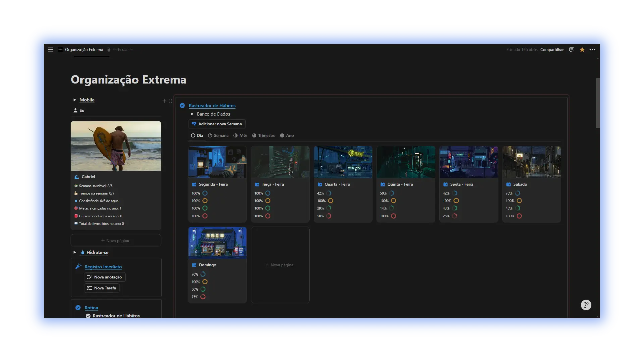Click the Quarta - Feira page icon

coord(320,184)
